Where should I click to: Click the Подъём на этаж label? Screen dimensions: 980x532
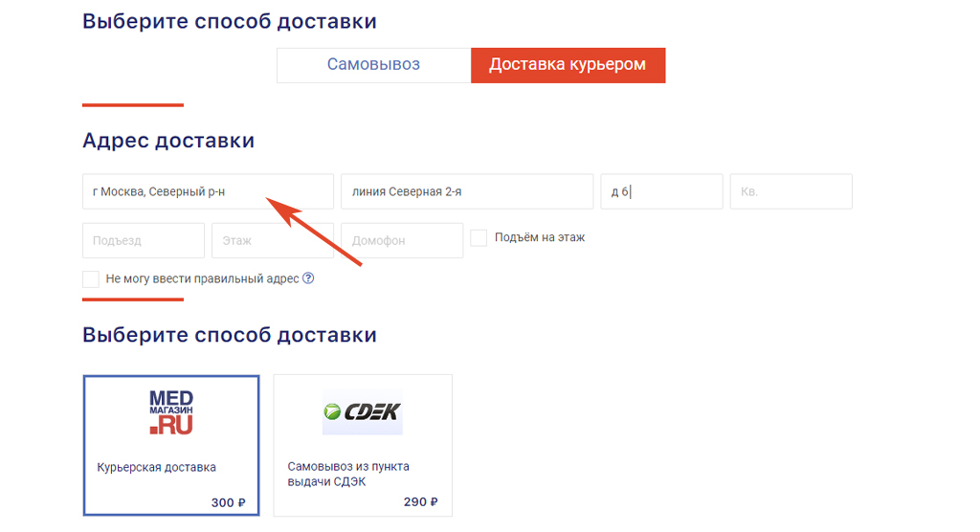pyautogui.click(x=540, y=237)
